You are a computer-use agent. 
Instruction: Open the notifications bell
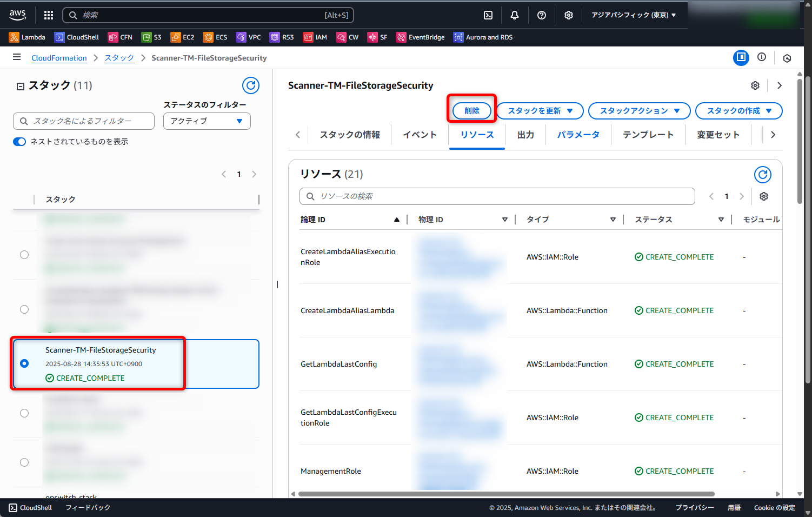click(515, 15)
